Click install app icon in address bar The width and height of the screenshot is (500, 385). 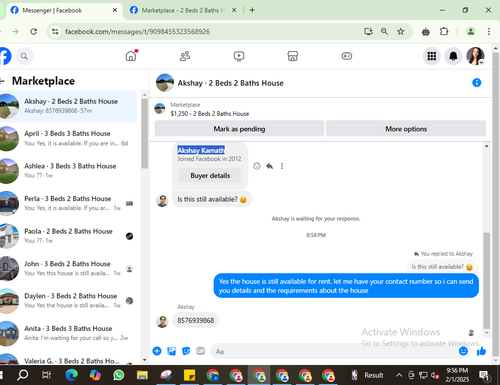368,32
